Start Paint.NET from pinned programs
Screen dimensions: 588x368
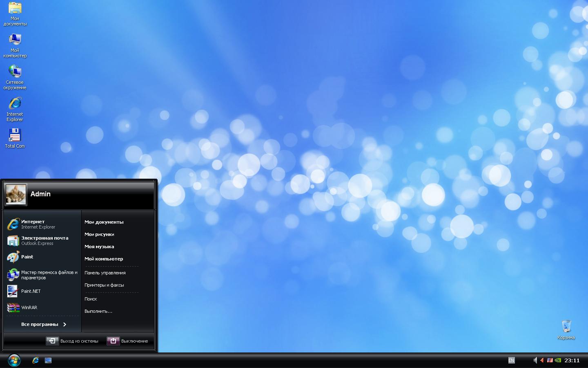pos(31,291)
